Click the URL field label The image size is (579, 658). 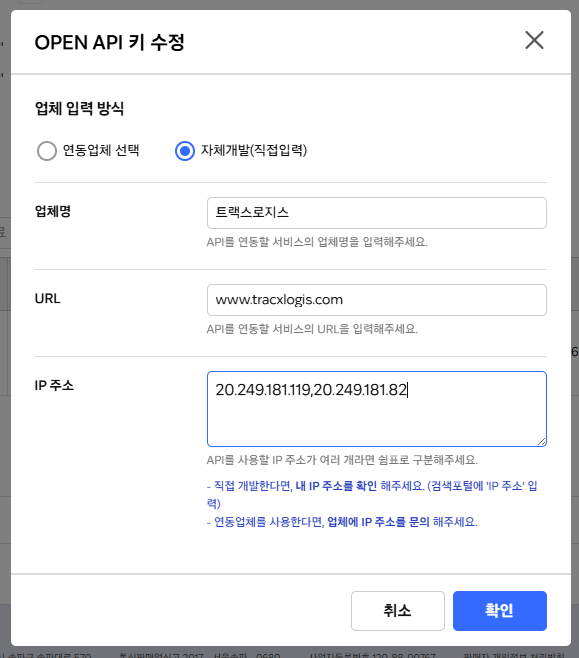tap(47, 298)
